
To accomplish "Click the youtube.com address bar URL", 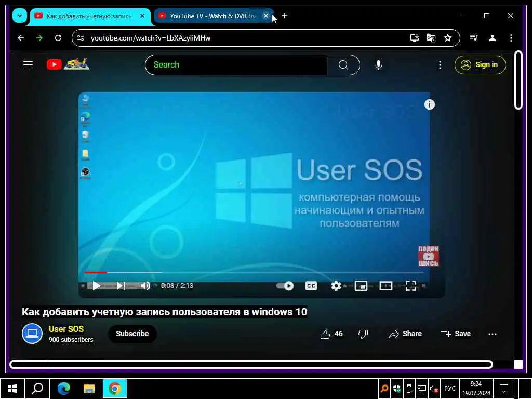I will coord(151,38).
